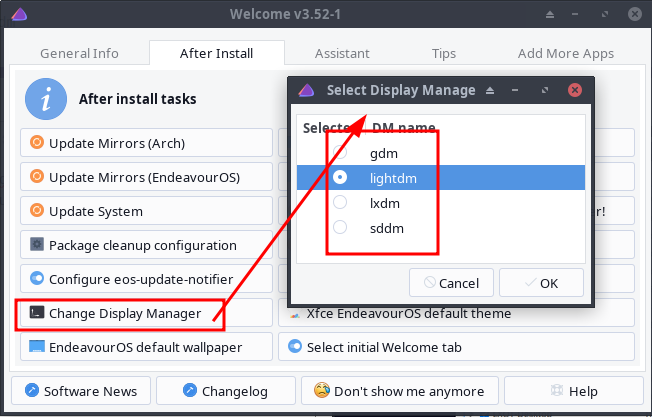Click gear icon of Package cleanup configuration
652x417 pixels.
click(x=37, y=244)
